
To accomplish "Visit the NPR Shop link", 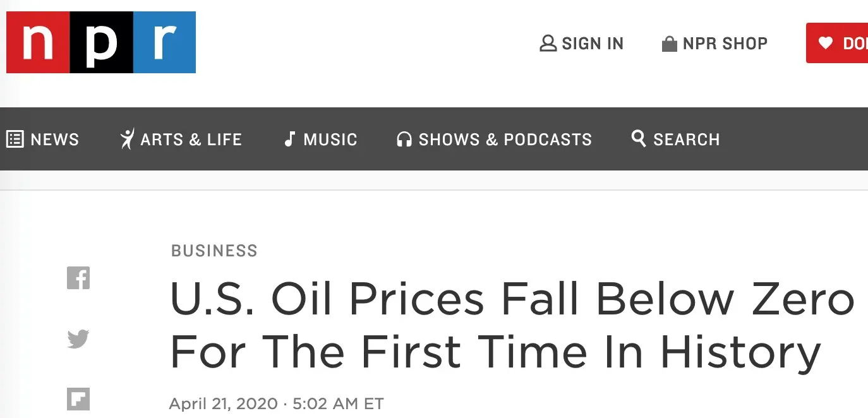I will (x=725, y=44).
